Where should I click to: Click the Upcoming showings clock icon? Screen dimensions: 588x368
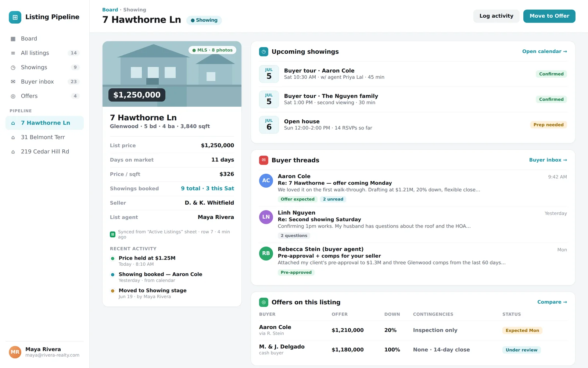[263, 52]
